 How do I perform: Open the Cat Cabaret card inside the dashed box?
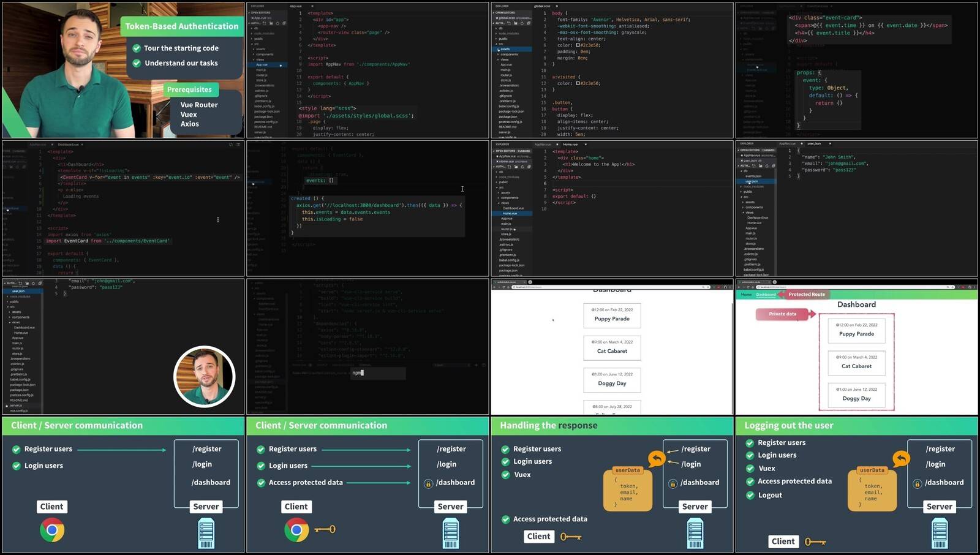[x=856, y=363]
